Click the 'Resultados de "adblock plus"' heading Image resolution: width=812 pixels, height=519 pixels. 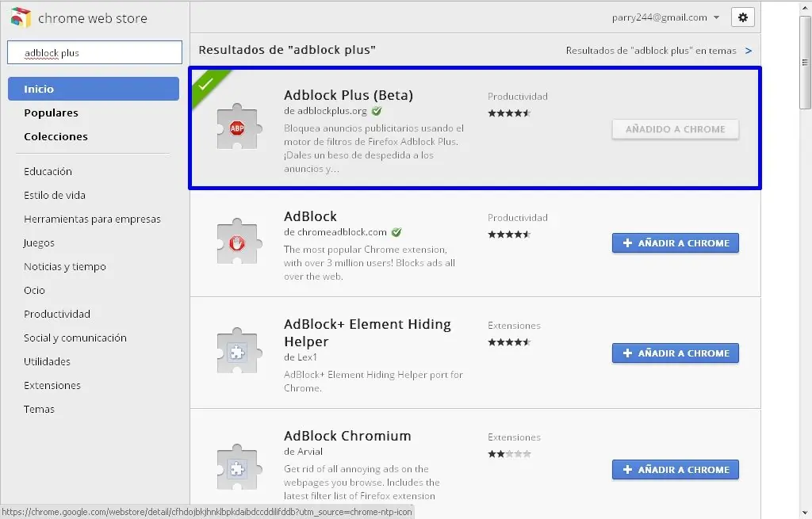[x=287, y=50]
